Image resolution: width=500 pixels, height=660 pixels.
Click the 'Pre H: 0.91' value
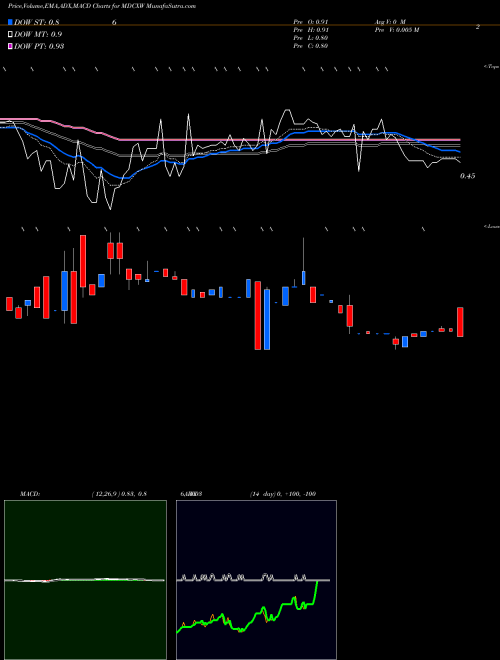(x=311, y=30)
